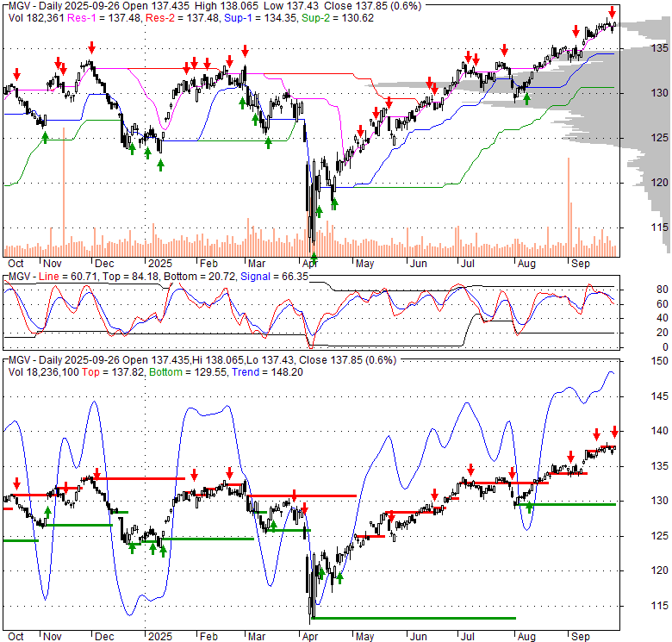Click the '2025' label on top chart time axis

pos(160,264)
